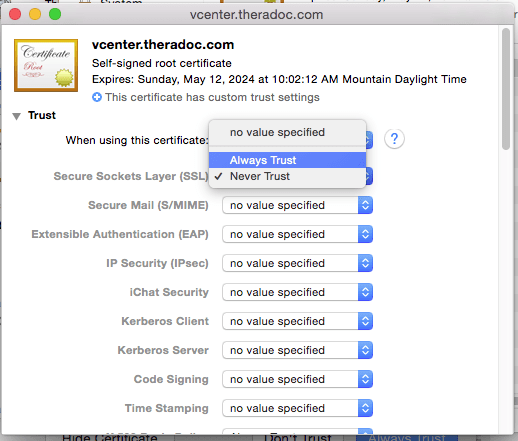Screen dimensions: 518x441
Task: Click the 'When using this certificate:' label
Action: pyautogui.click(x=137, y=140)
